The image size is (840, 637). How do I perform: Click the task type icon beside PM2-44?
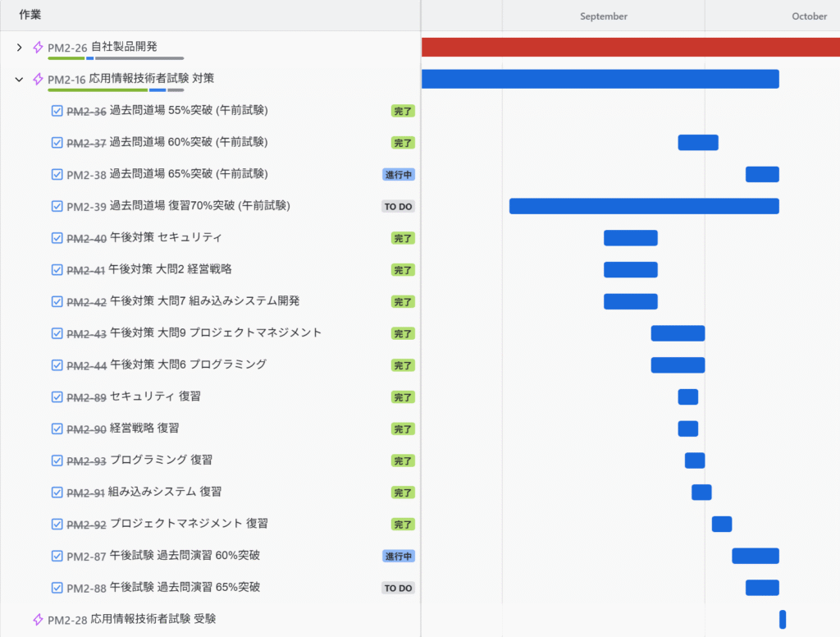pyautogui.click(x=57, y=365)
